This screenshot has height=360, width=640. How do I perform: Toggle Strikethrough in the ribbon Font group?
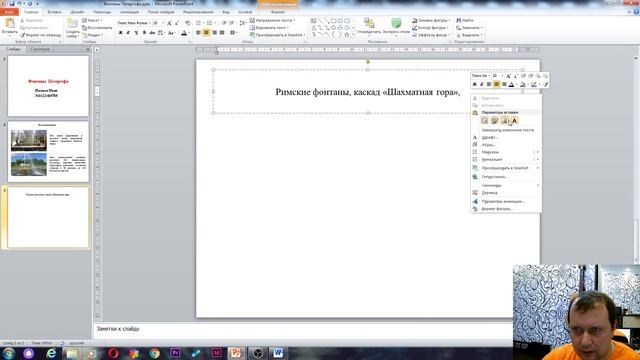point(152,33)
